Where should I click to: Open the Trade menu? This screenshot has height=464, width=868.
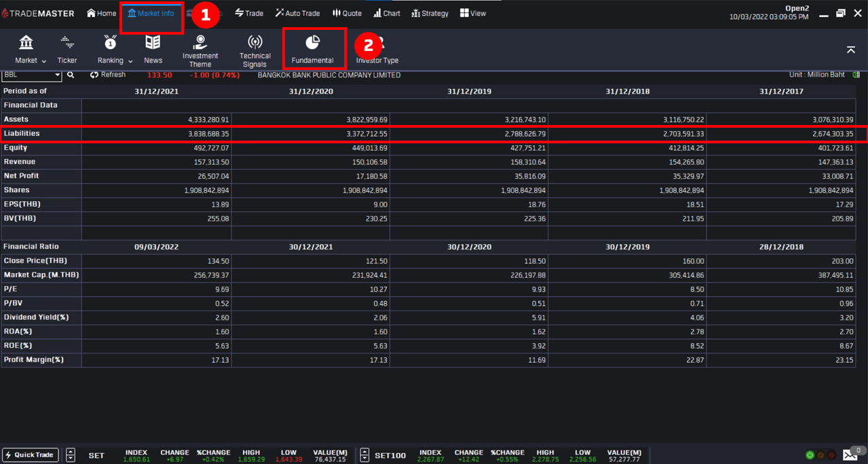249,13
